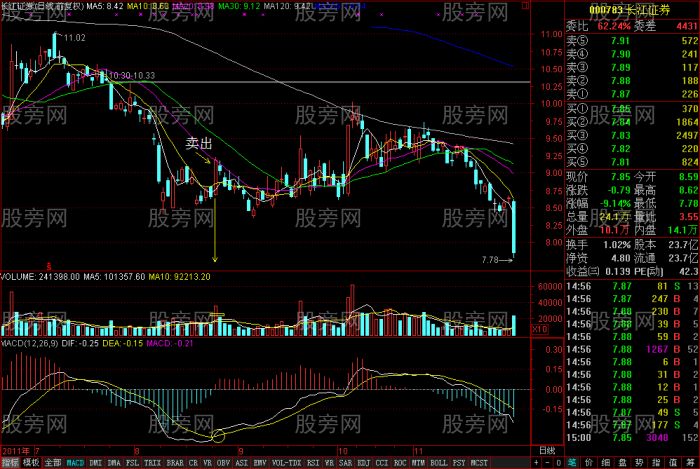Display the BOLL indicator
The image size is (700, 469).
[439, 463]
